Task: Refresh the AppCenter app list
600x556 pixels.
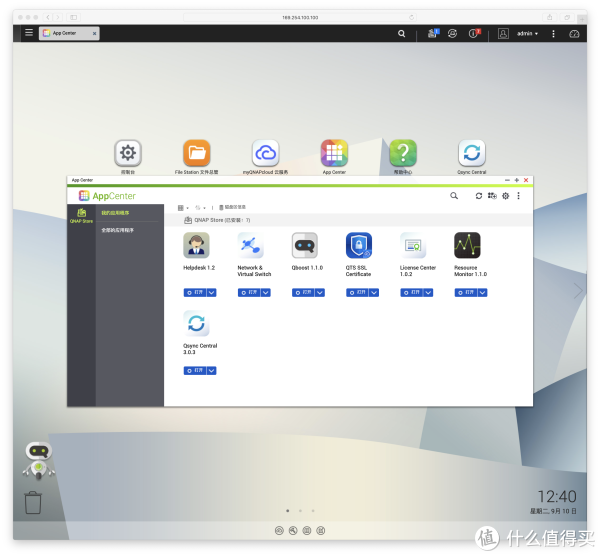Action: click(478, 196)
